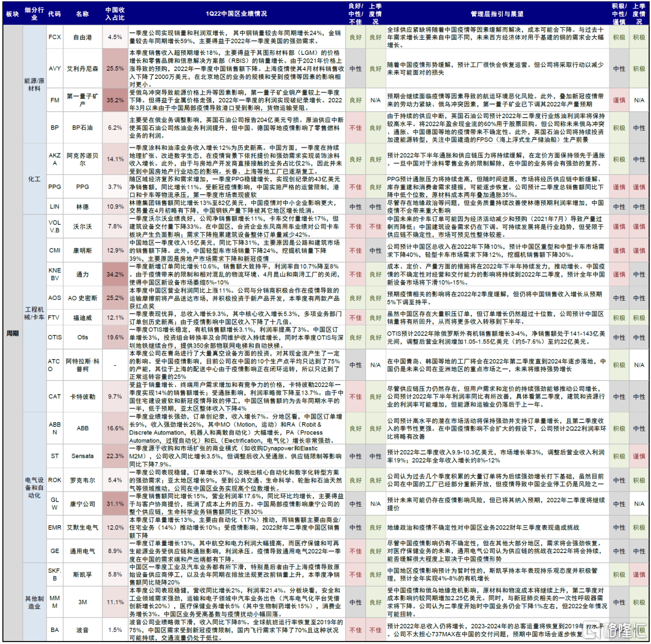Screen dimensions: 651x644
Task: Click the ATCO ticker code
Action: [x=54, y=364]
